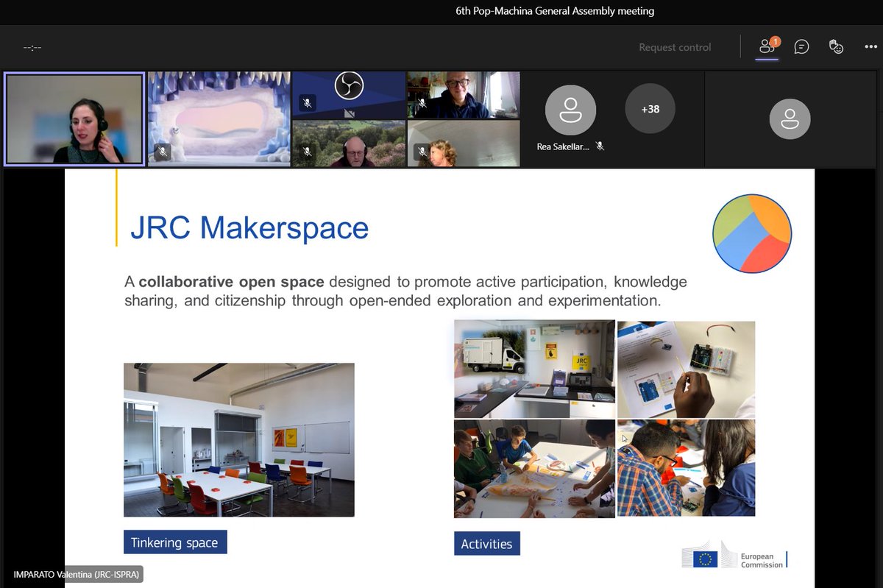
Task: Click the Activities label on slide
Action: (x=487, y=544)
